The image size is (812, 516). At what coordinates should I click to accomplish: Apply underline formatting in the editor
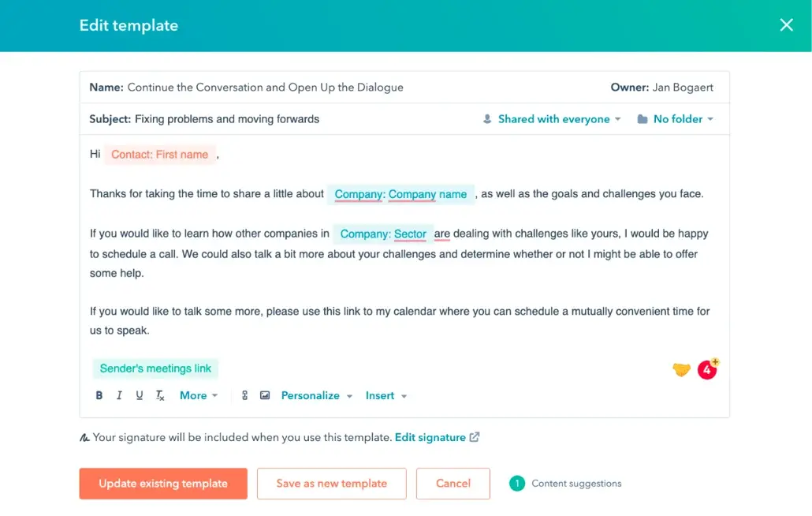coord(139,395)
